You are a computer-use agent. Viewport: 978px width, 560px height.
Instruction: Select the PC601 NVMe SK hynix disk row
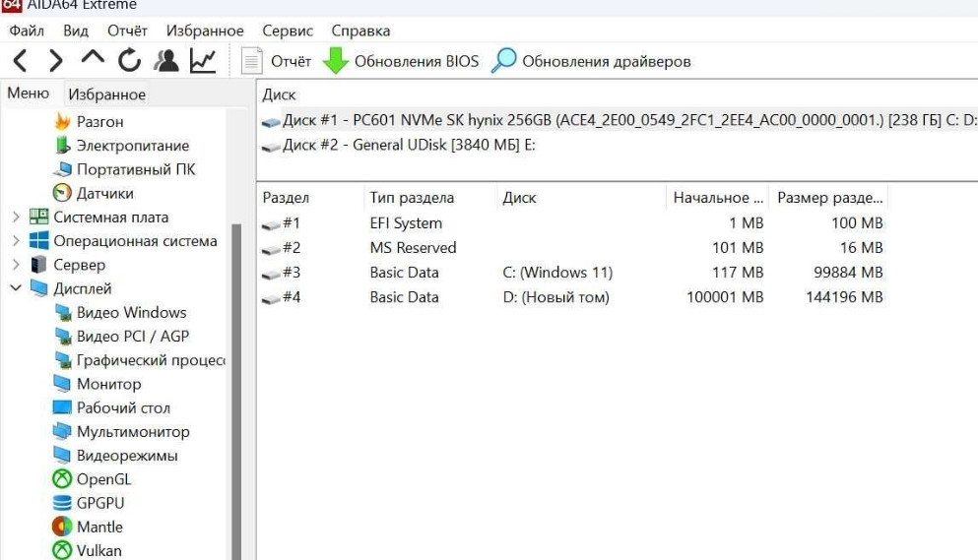click(x=618, y=120)
